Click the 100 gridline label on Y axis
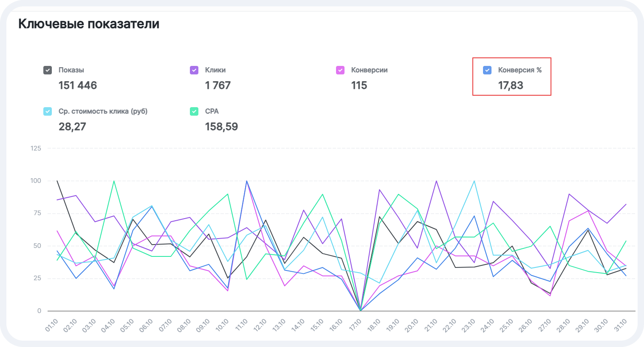Screen dimensions: 644x347 coord(36,181)
